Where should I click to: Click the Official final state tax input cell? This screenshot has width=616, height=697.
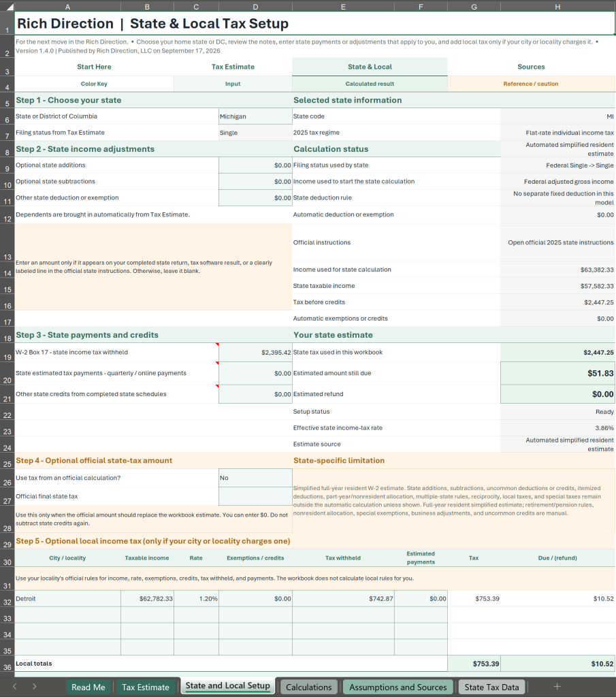[x=255, y=496]
